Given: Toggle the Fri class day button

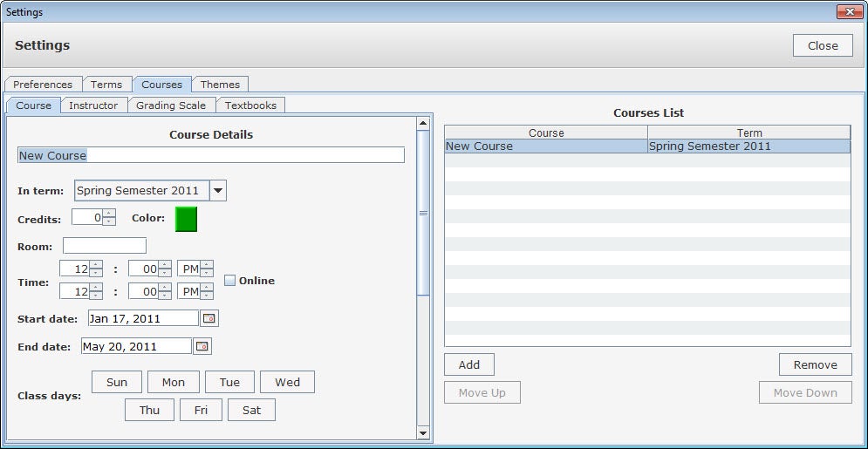Looking at the screenshot, I should tap(201, 410).
